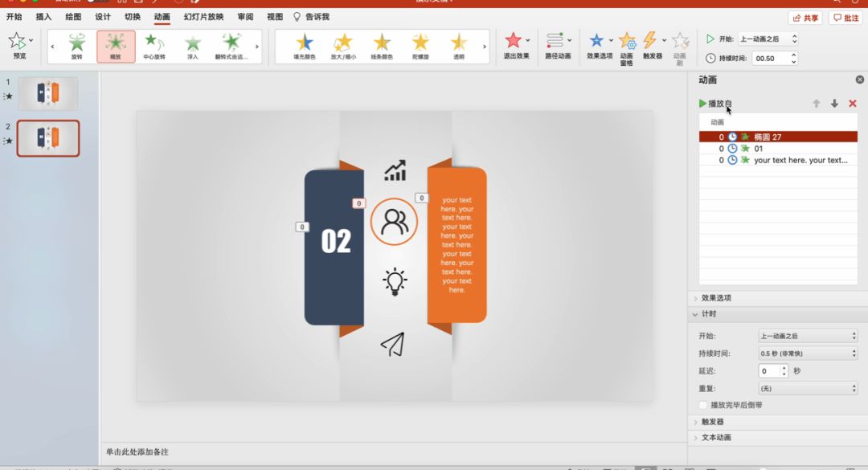Open the 触发器 trigger ribbon button
Screen dimensions: 868x470
click(x=653, y=46)
